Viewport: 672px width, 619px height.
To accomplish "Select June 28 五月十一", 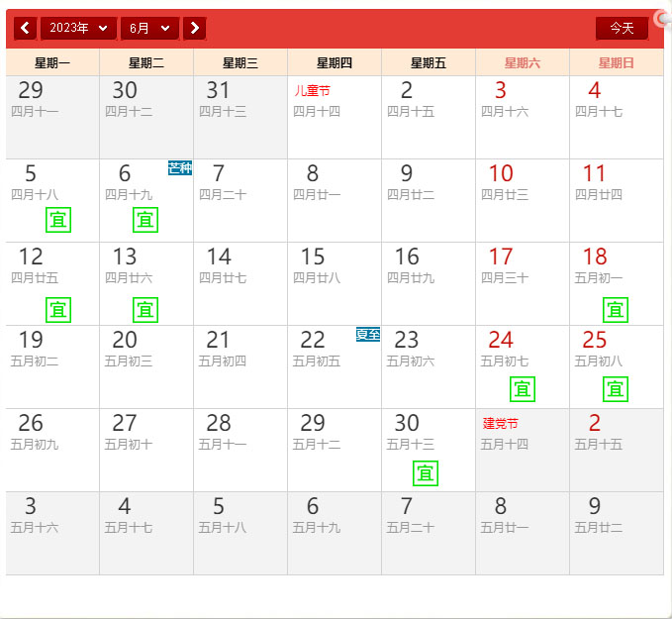I will click(x=240, y=450).
